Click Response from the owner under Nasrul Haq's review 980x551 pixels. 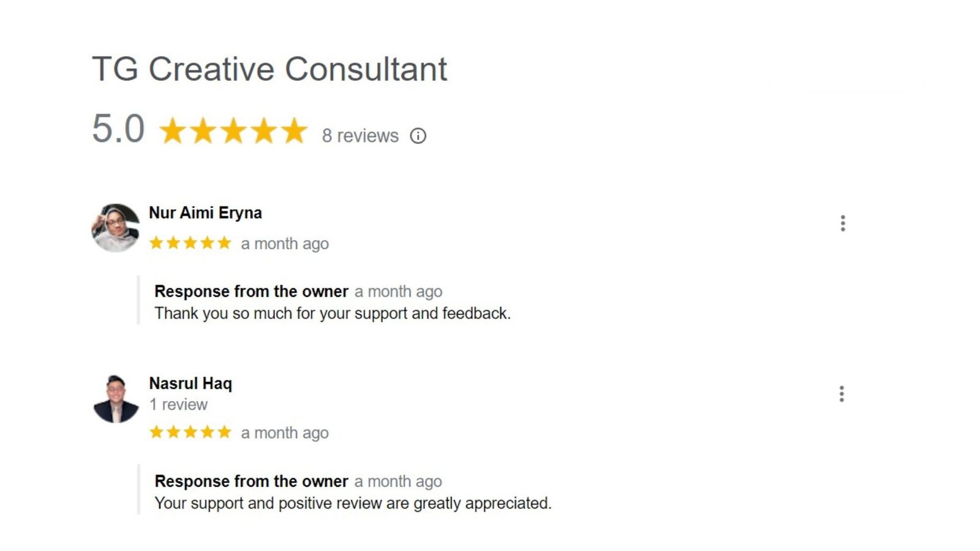pos(251,481)
